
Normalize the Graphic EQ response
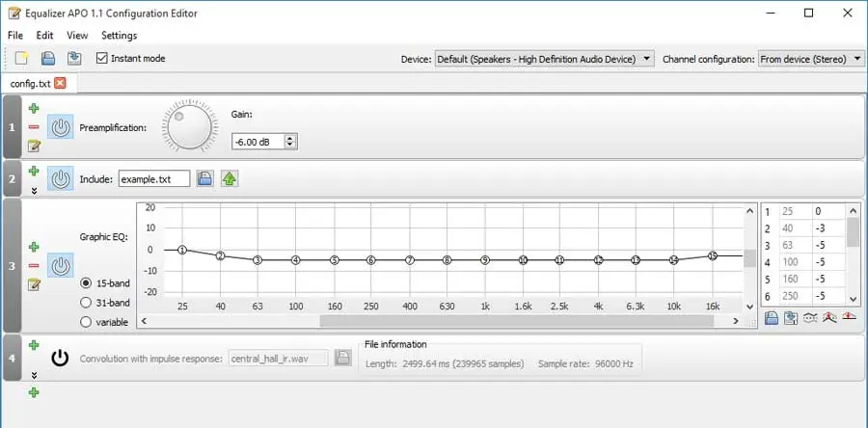829,318
